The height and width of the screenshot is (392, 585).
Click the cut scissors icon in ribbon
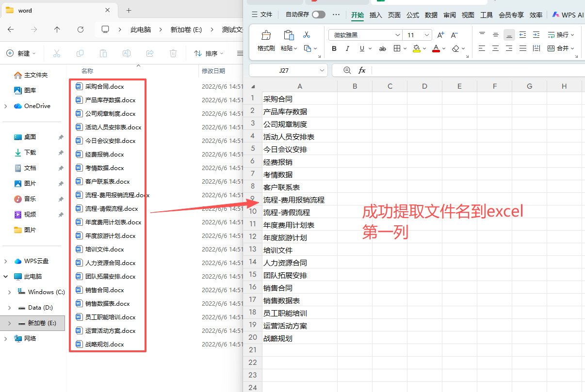click(x=307, y=35)
